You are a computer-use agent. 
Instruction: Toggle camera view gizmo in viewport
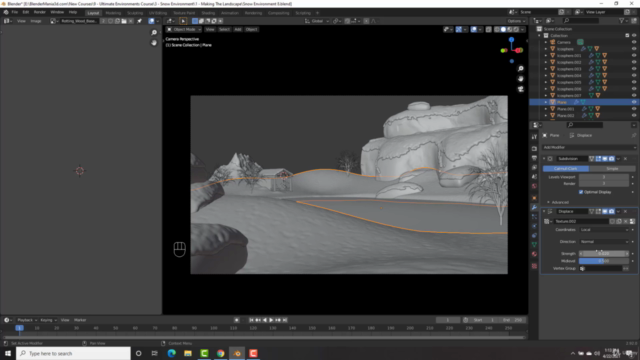(520, 89)
